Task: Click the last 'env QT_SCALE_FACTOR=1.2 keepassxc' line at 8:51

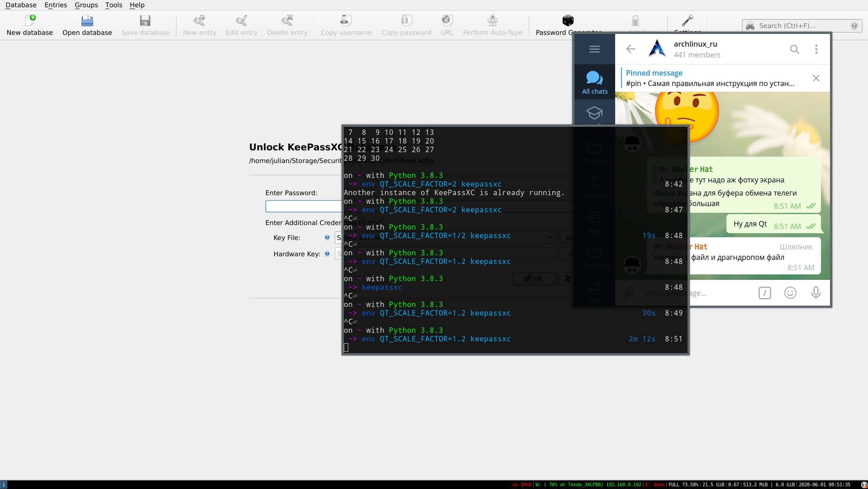Action: point(436,339)
